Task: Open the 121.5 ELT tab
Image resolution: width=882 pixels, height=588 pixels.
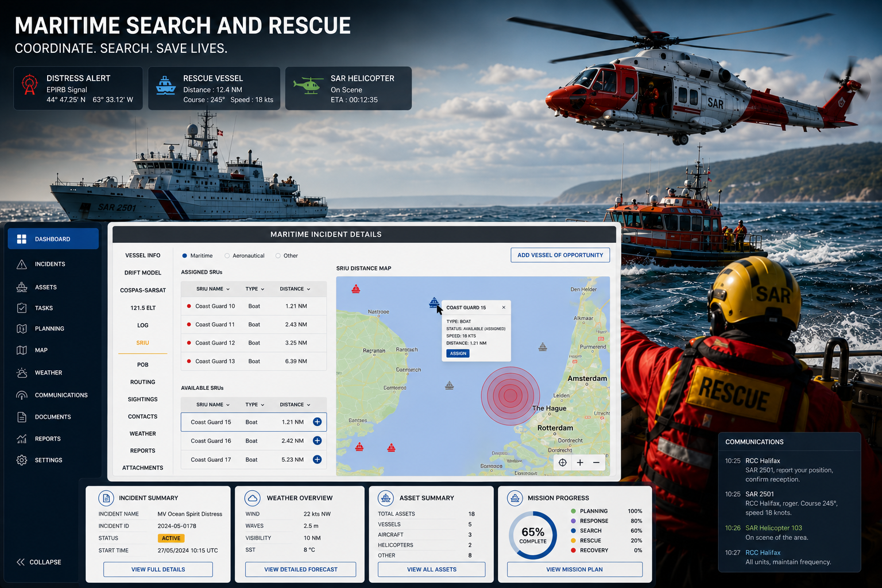Action: [x=143, y=308]
